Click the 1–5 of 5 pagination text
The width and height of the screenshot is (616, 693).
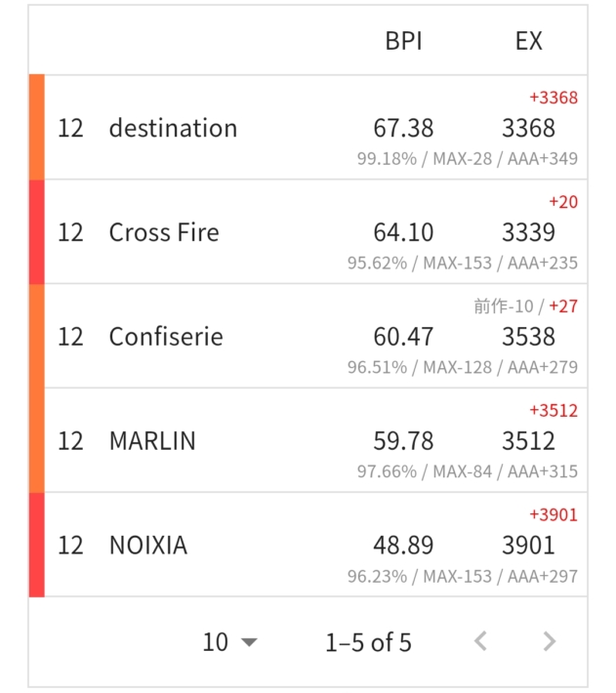pyautogui.click(x=368, y=641)
